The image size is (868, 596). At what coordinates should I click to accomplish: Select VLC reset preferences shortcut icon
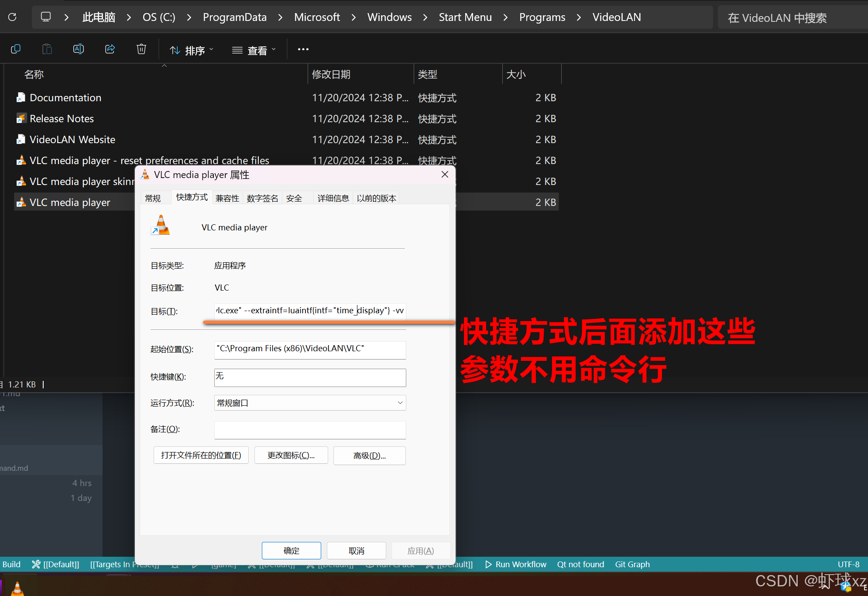coord(21,160)
